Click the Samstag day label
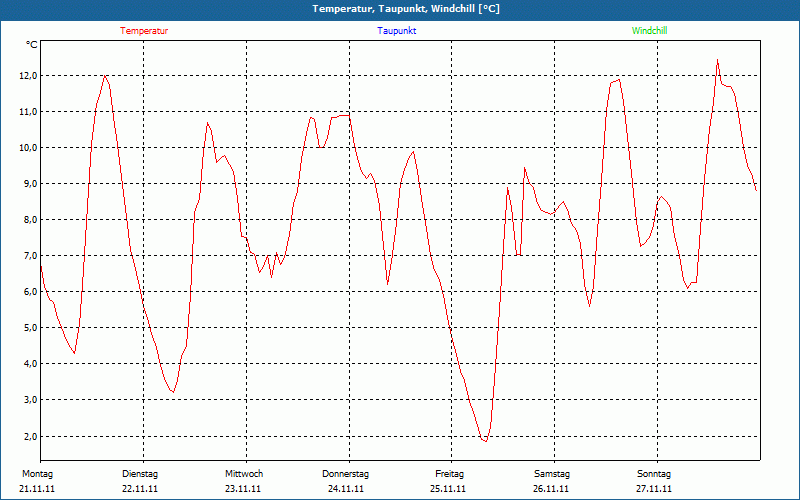This screenshot has height=500, width=800. (x=552, y=474)
